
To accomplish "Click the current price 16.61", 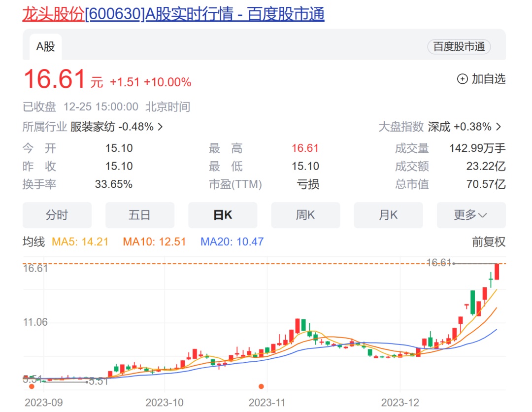I will [x=54, y=79].
